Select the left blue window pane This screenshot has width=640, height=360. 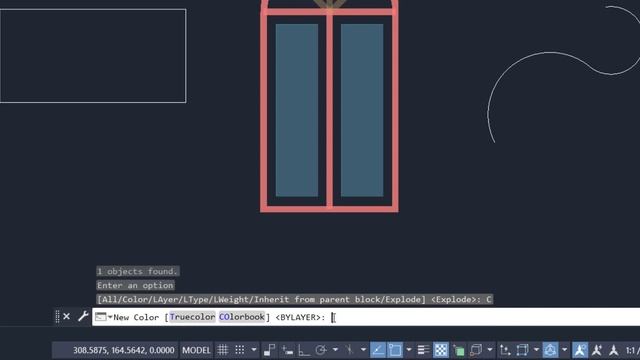pos(297,110)
